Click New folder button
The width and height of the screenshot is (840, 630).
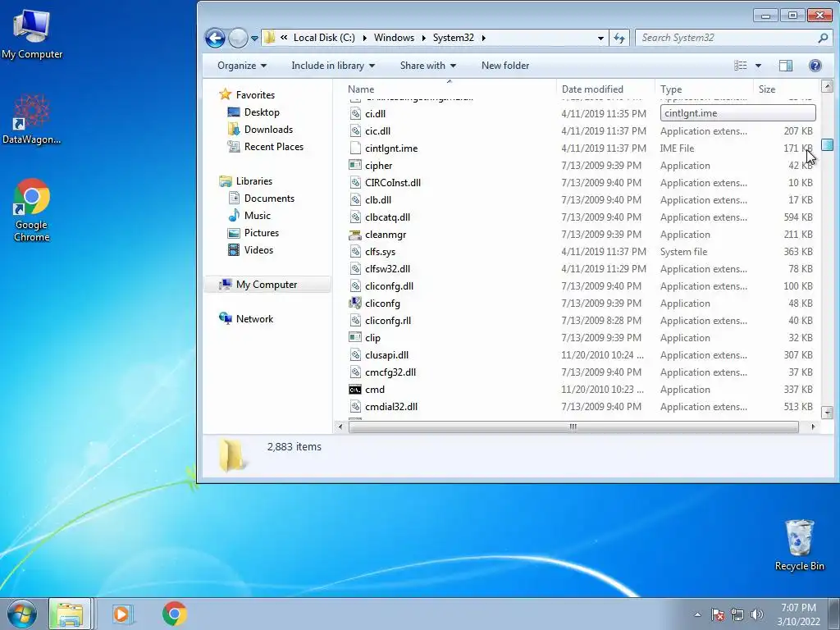[x=505, y=66]
